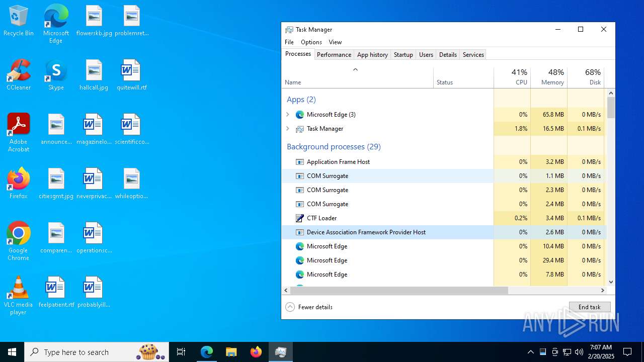Launch Google Chrome desktop shortcut
644x362 pixels.
[19, 241]
